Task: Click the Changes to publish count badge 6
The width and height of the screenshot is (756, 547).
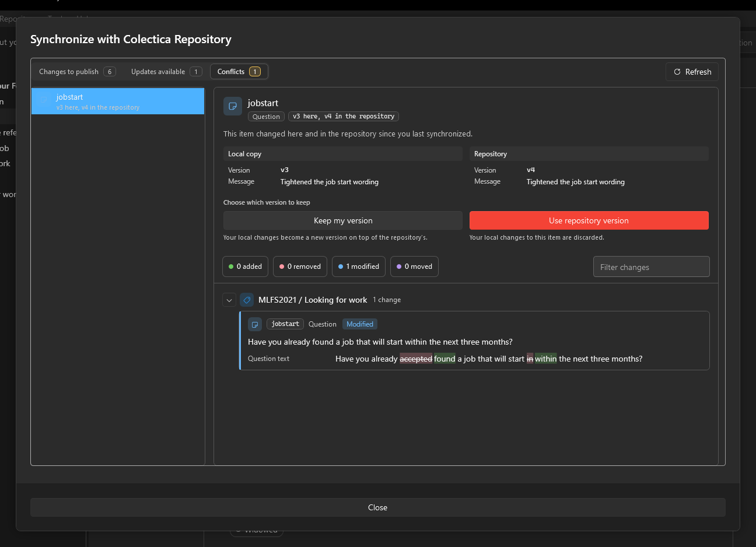Action: (x=110, y=72)
